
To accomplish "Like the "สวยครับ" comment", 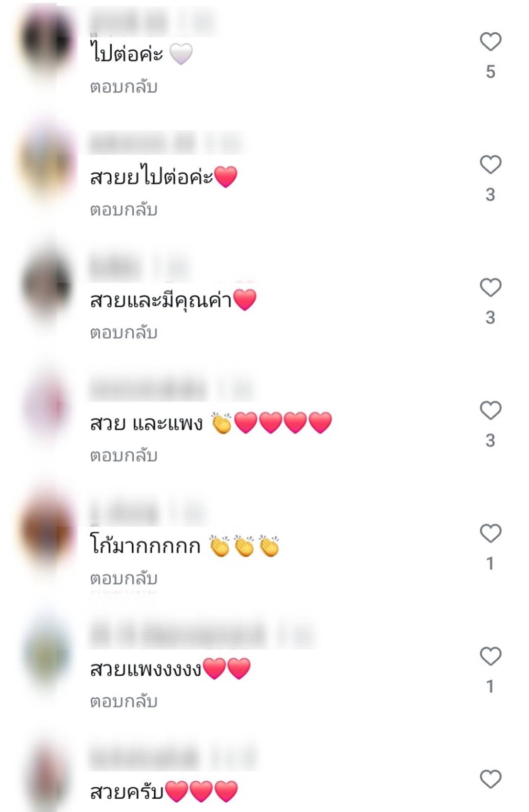I will (490, 779).
